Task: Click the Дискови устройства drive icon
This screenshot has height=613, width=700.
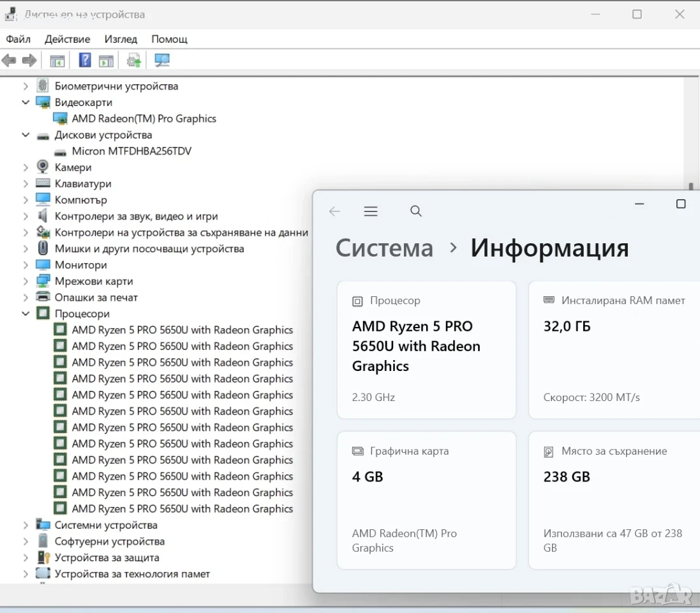Action: point(43,136)
